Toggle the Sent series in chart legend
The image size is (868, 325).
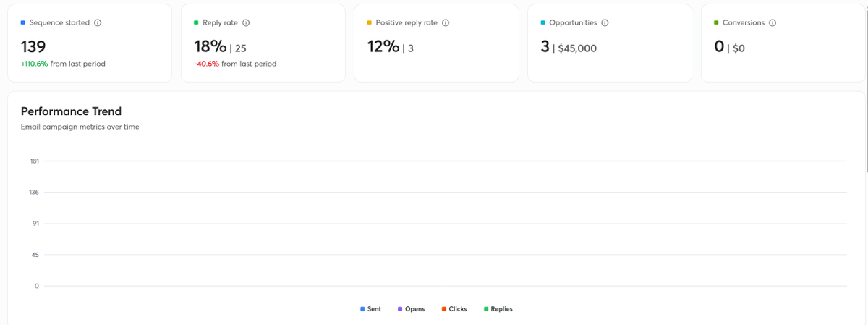pos(371,309)
